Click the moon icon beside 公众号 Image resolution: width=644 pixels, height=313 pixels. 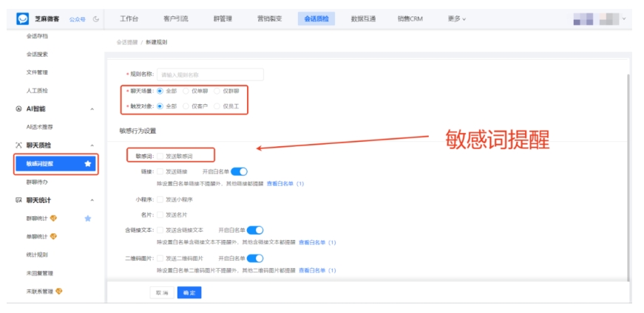[96, 18]
